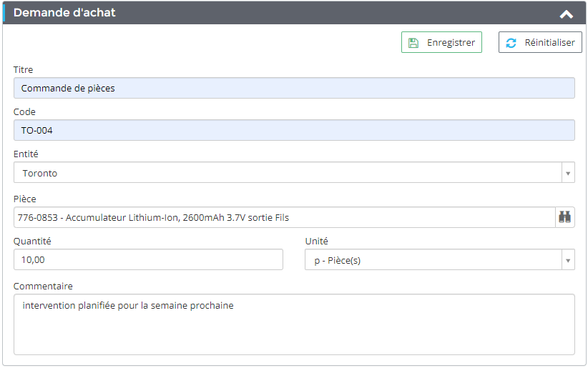
Task: Collapse the Demande d'achat panel chevron
Action: coord(566,14)
